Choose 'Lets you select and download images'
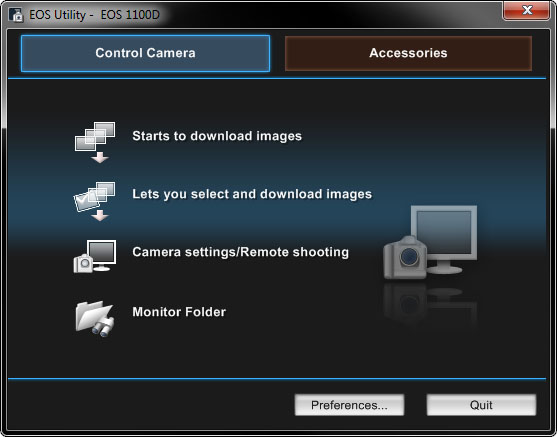Screen dimensions: 557x437 point(252,194)
